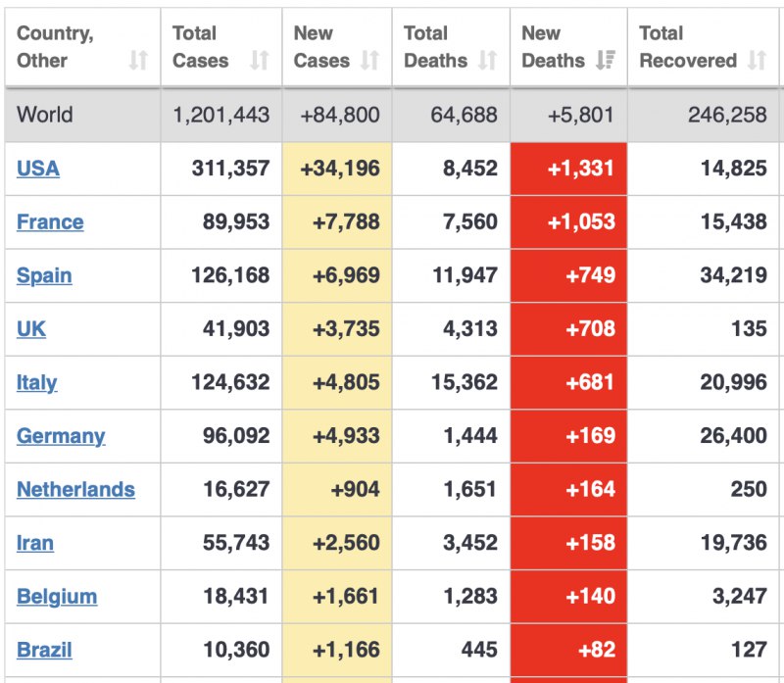This screenshot has width=784, height=683.
Task: Click the Total Recovered column header text
Action: (688, 47)
